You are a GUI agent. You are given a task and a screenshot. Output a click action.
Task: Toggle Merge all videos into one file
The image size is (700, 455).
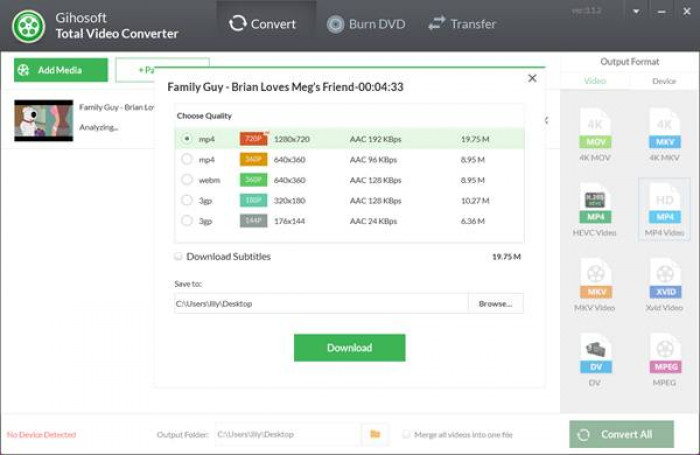[x=406, y=434]
